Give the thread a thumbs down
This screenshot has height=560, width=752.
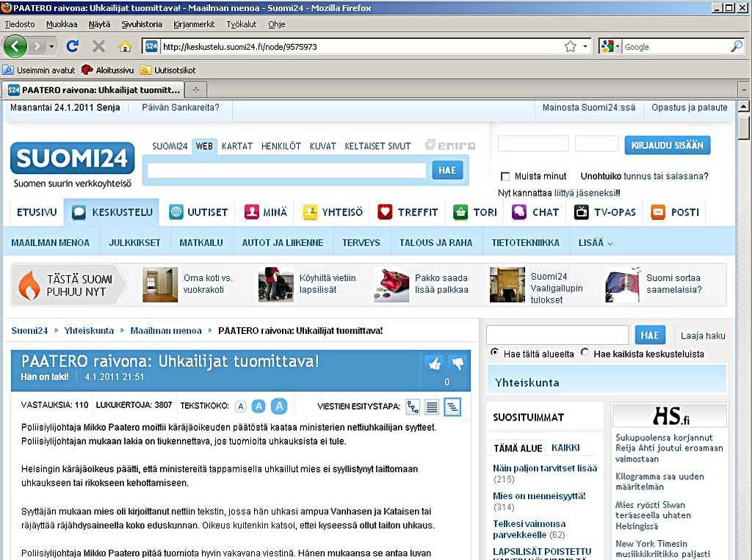(x=458, y=364)
